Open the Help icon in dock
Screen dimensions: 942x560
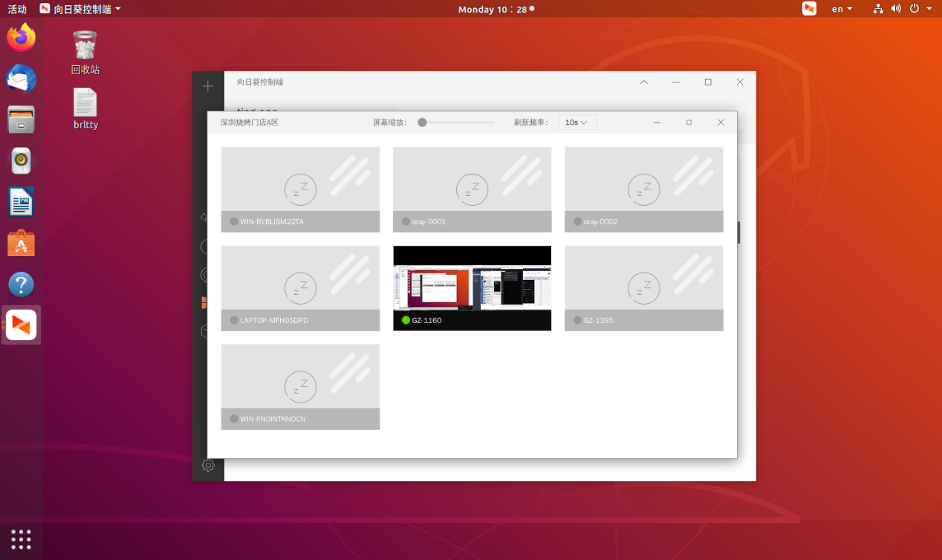tap(21, 284)
